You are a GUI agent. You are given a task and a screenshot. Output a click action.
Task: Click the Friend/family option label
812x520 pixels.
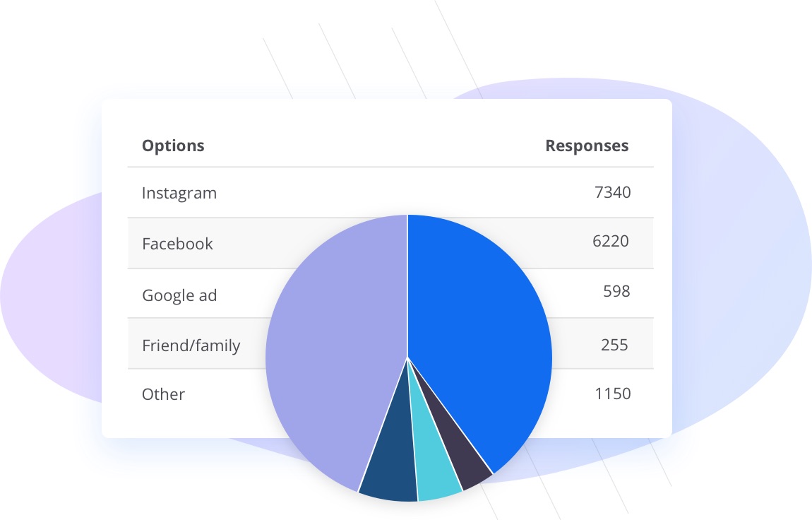pos(191,345)
